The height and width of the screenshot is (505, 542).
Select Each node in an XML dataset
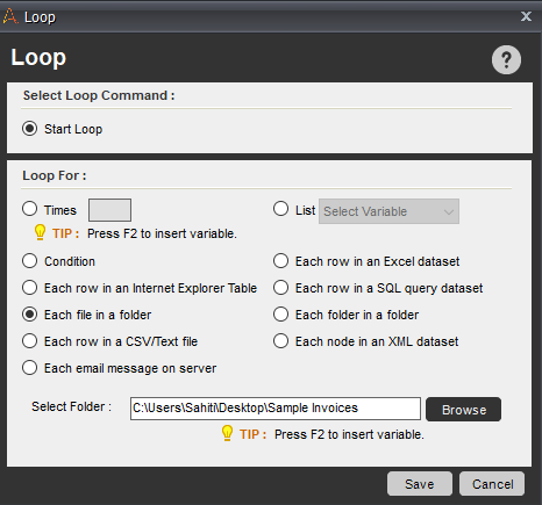tap(281, 341)
